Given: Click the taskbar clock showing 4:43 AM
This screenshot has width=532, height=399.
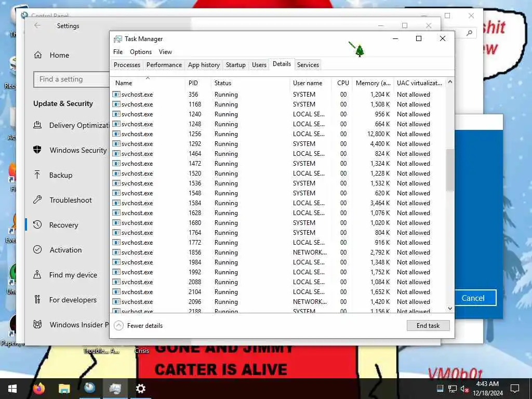Looking at the screenshot, I should 487,389.
